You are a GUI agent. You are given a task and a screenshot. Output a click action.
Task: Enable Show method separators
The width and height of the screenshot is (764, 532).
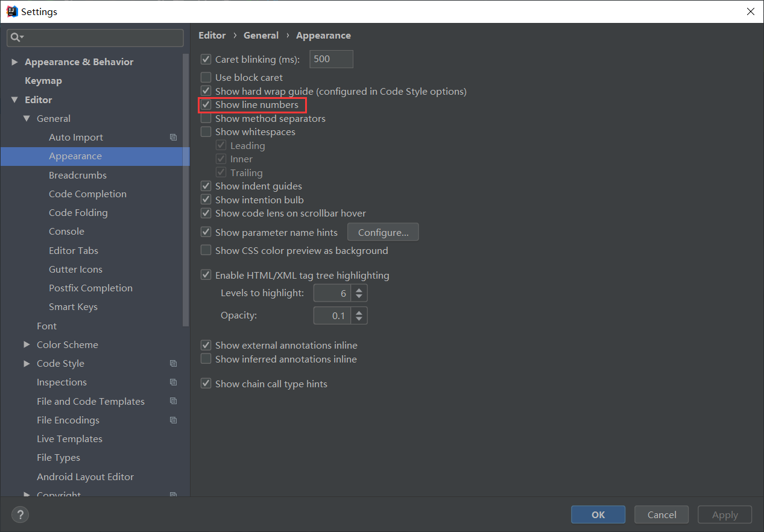pos(206,118)
